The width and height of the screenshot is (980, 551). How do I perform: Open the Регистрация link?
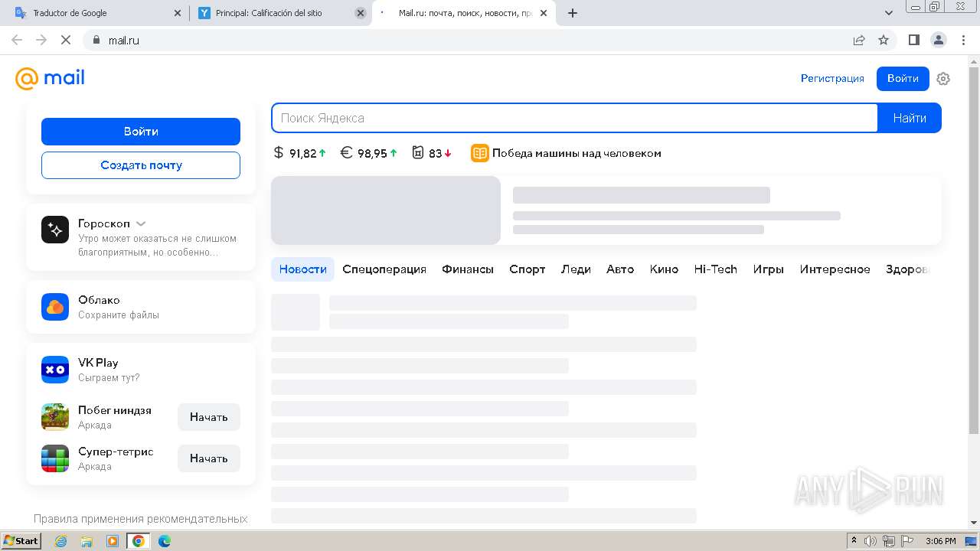tap(832, 79)
